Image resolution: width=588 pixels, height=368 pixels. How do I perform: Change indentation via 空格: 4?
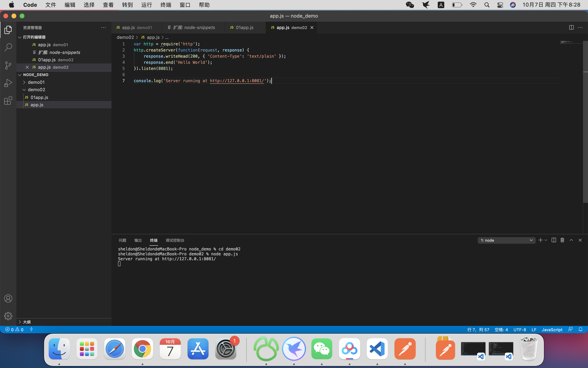pos(501,330)
